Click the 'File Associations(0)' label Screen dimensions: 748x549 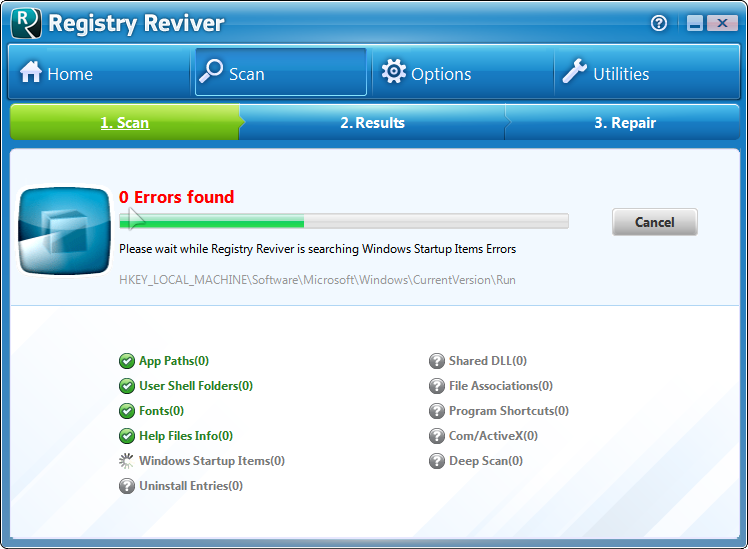point(501,386)
